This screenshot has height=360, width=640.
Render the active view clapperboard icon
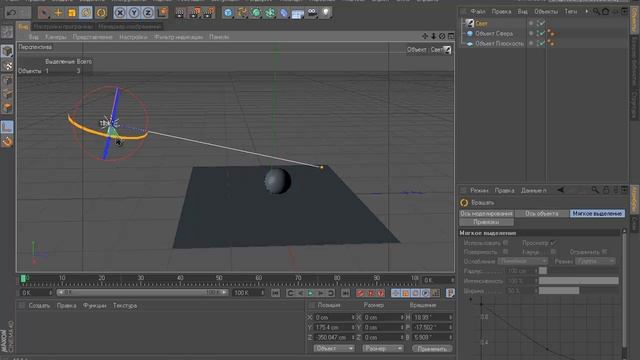[180, 13]
